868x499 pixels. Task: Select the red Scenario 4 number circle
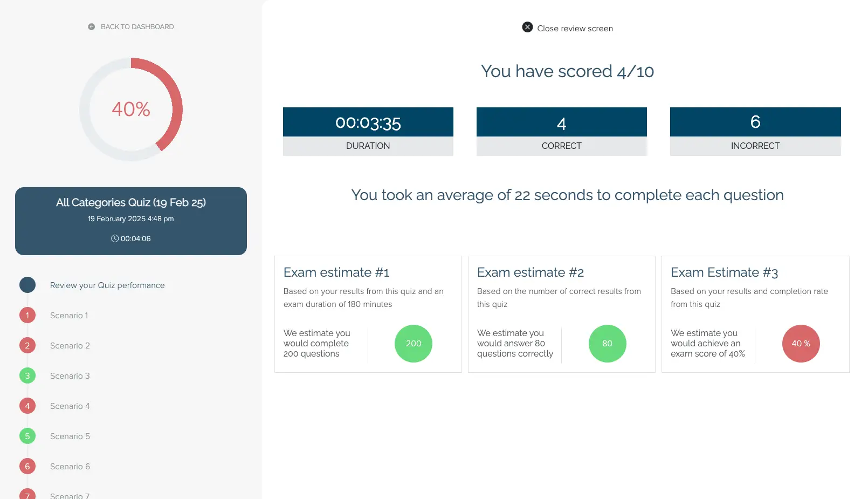[x=27, y=406]
